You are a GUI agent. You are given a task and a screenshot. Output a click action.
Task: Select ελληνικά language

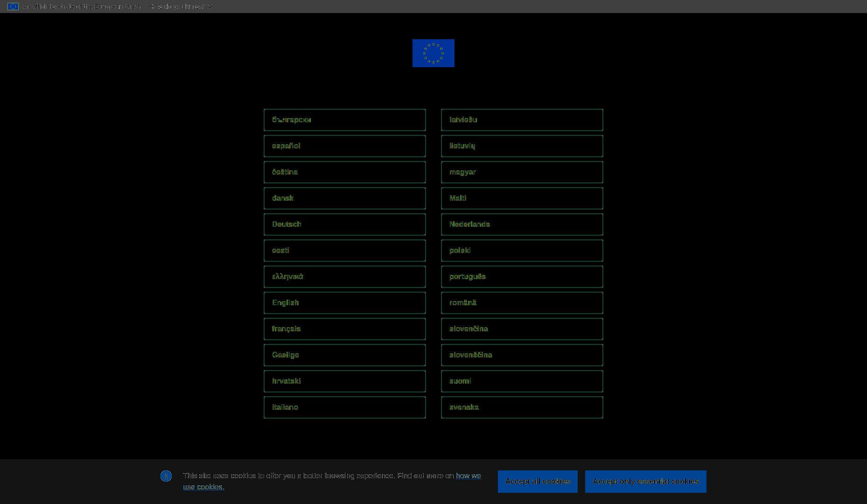pos(345,277)
